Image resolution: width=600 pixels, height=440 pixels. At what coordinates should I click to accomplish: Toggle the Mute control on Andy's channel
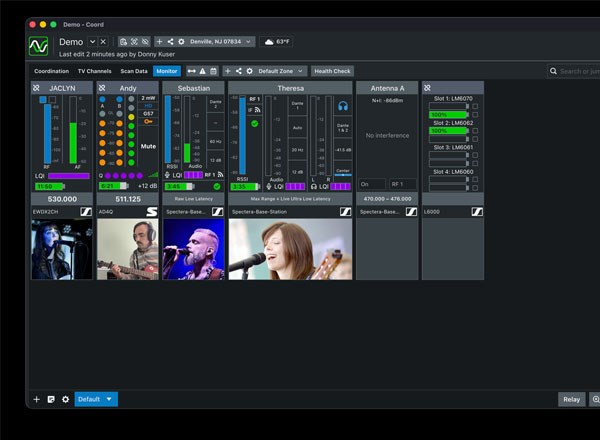pos(148,146)
